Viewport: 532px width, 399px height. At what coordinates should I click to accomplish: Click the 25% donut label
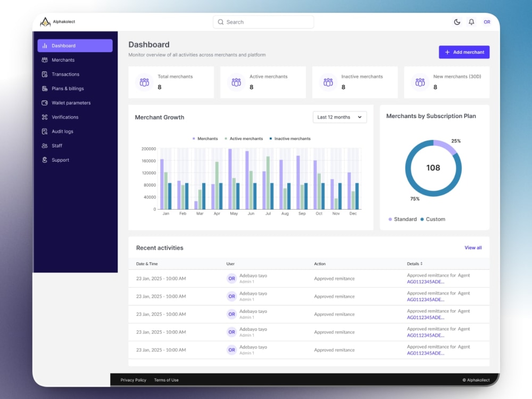(x=456, y=141)
